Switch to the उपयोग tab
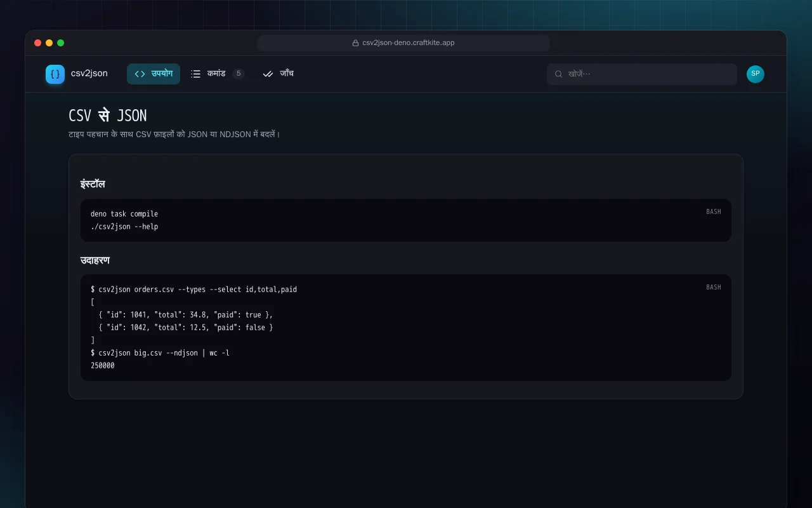The height and width of the screenshot is (508, 812). (x=154, y=74)
